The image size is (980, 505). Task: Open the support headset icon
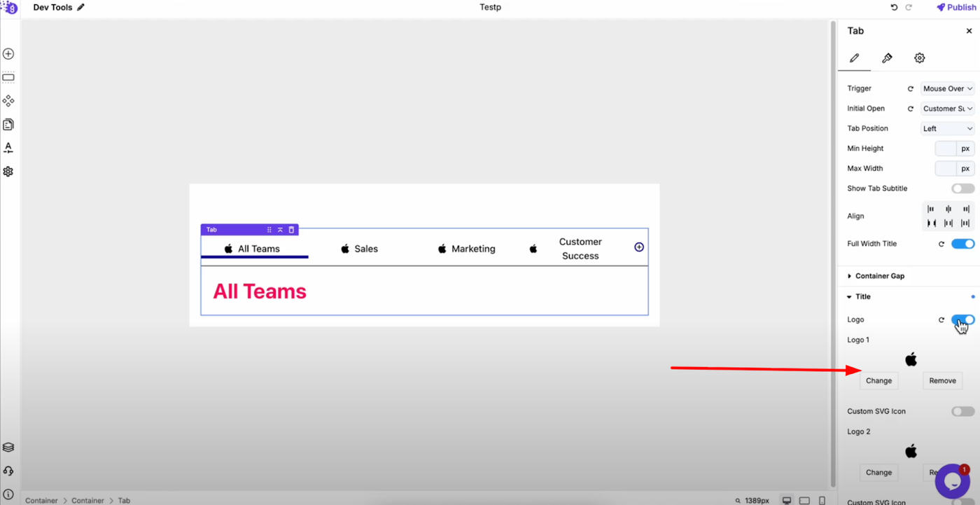(x=8, y=471)
